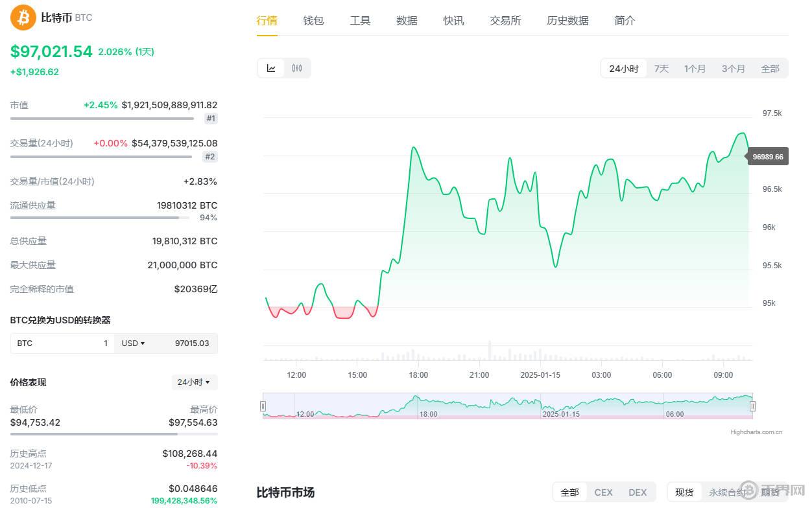
Task: Open the 快讯 navigation item
Action: 453,20
